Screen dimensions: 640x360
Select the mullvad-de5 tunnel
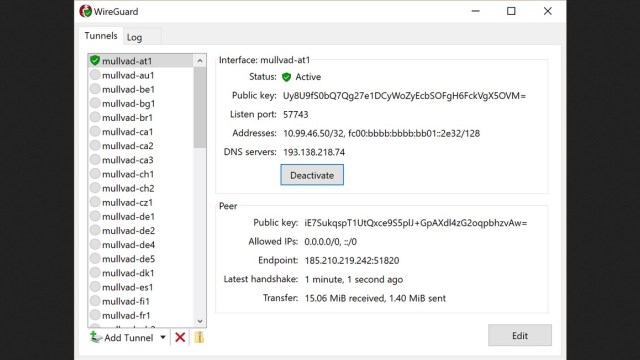(x=141, y=259)
